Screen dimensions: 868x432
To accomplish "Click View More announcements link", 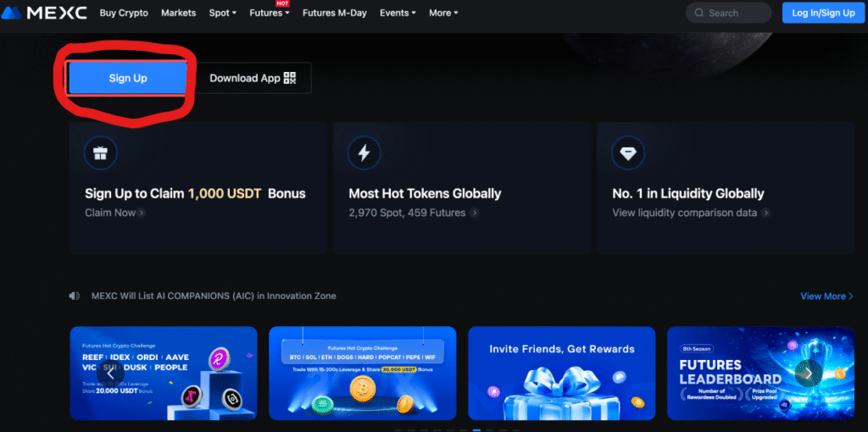I will (826, 296).
